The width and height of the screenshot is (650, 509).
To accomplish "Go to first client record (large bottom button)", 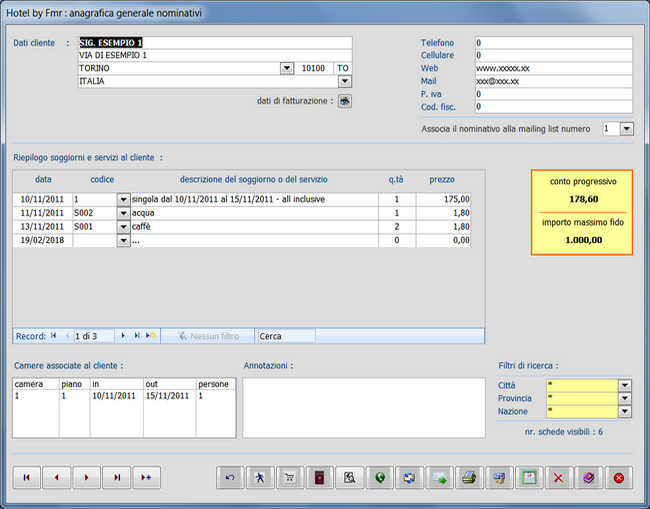I will [x=27, y=477].
